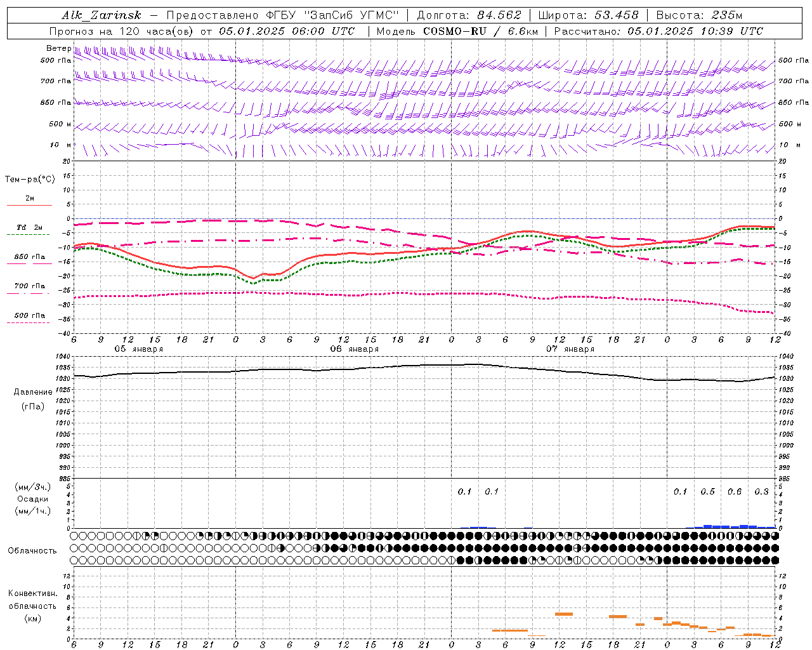Click the Td 2м legend entry

pyautogui.click(x=29, y=227)
